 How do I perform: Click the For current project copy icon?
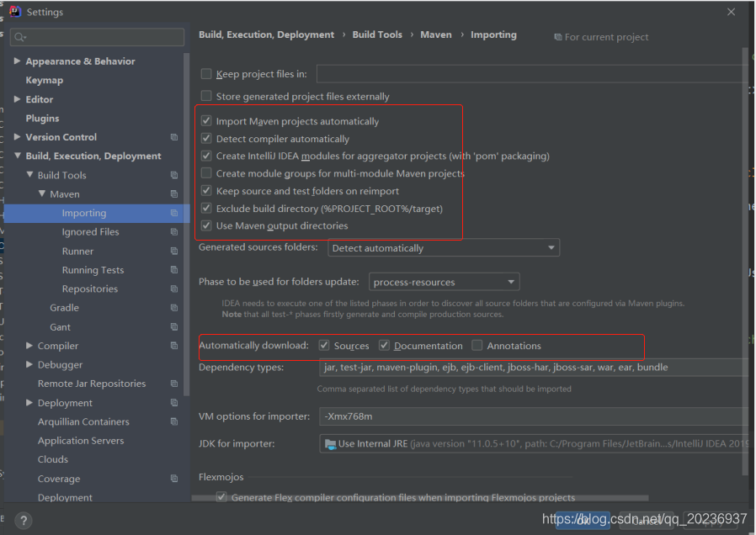[x=558, y=37]
